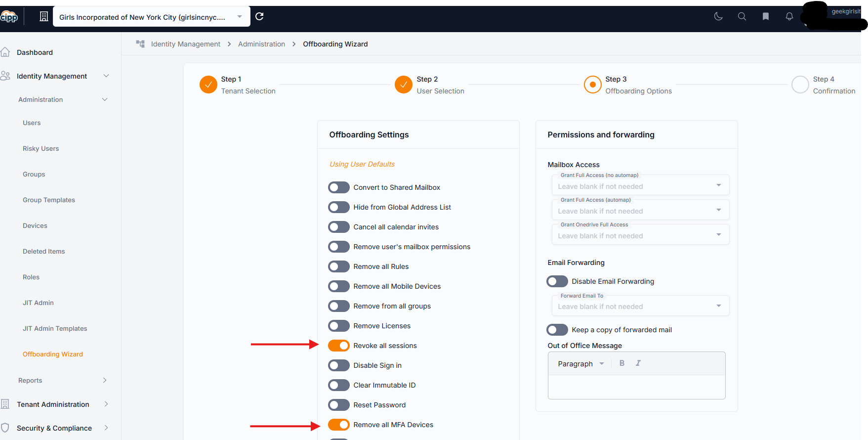Screen dimensions: 868x440
Task: Click the Step 1 checkmark circle
Action: point(208,85)
